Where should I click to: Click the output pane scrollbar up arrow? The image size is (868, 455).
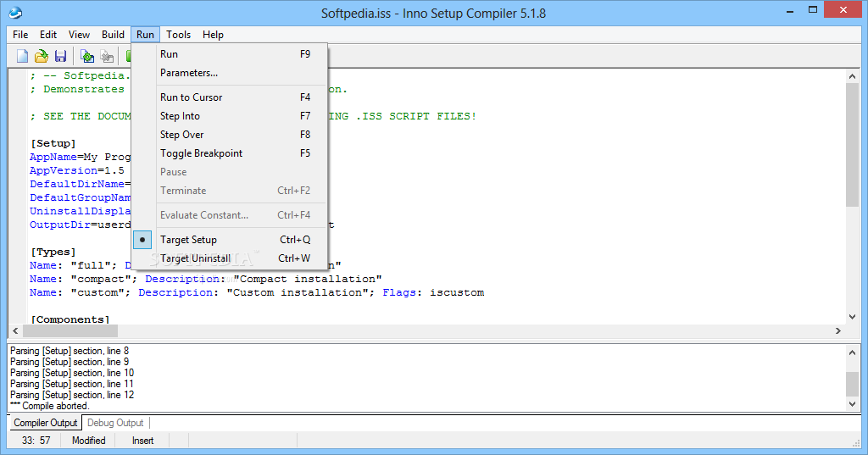852,352
